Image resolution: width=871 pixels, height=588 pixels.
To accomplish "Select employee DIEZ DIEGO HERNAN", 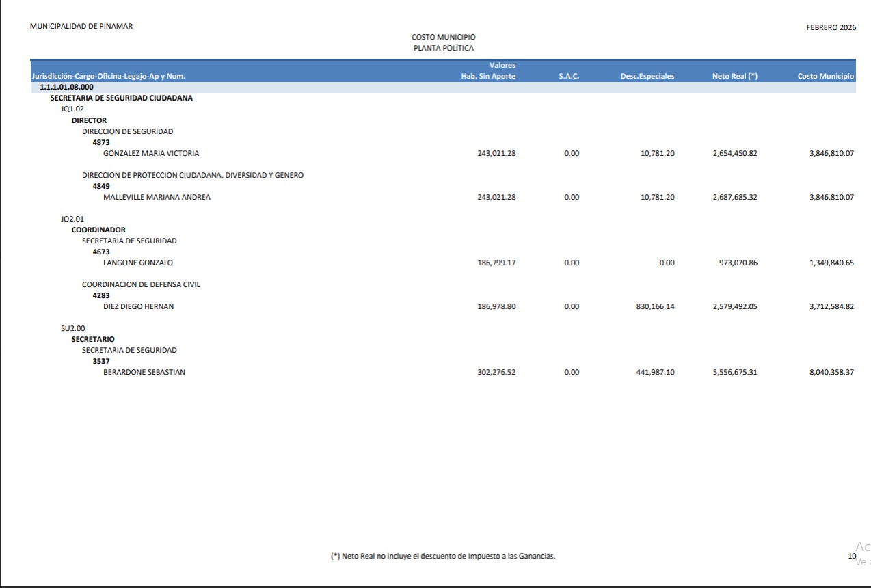I will coord(138,306).
